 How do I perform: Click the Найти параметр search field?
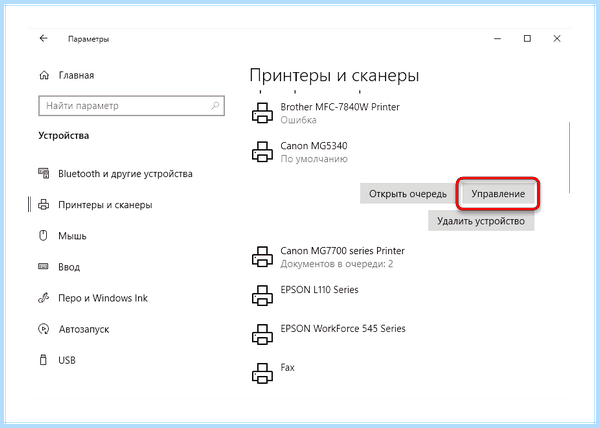131,106
